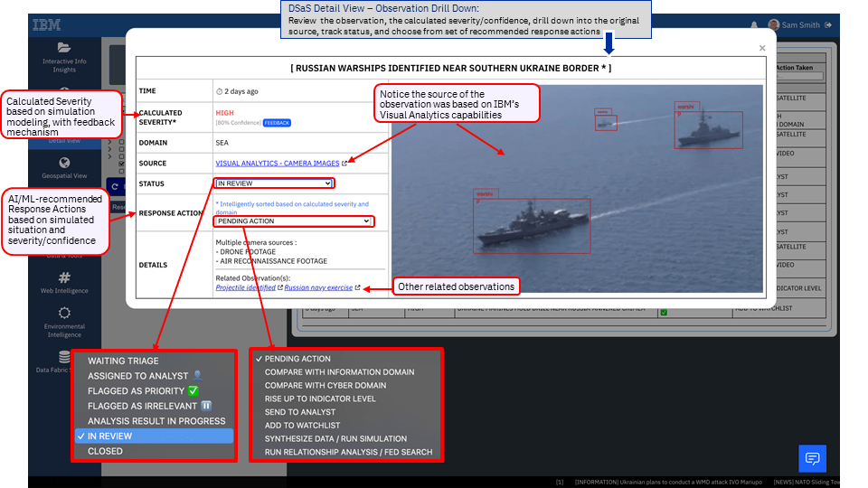Open Environmental Intelligence sidebar icon
This screenshot has height=488, width=868.
click(x=64, y=313)
